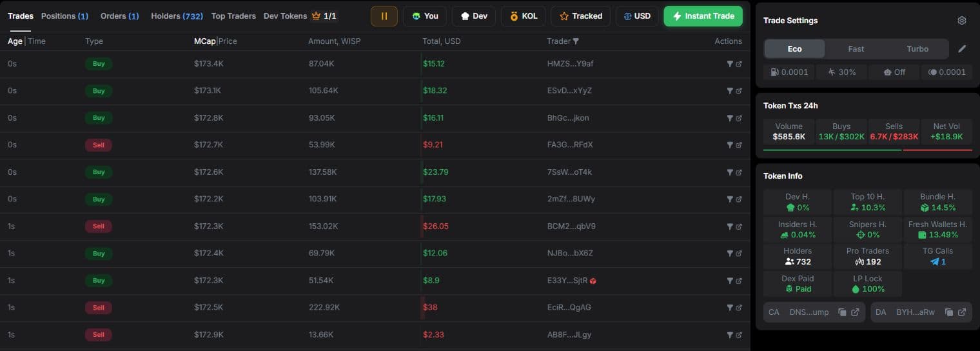Click red cube icon next to E33Y...SjtR
Screen dimensions: 980x351
tap(593, 281)
